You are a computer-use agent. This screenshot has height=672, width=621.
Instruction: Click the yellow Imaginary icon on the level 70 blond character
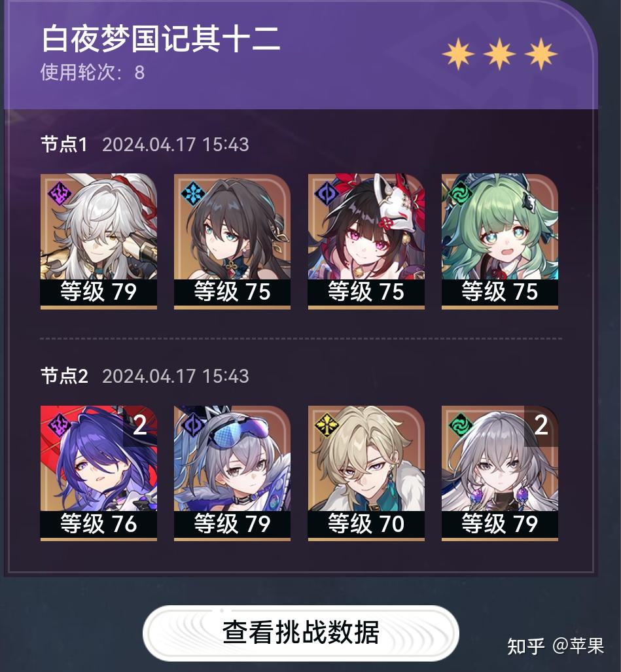[x=327, y=425]
